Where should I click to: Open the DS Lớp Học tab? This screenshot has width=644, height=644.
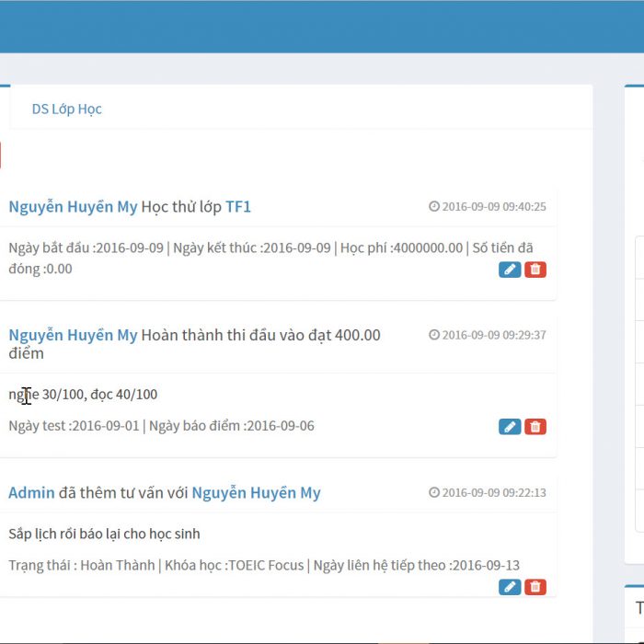click(66, 109)
